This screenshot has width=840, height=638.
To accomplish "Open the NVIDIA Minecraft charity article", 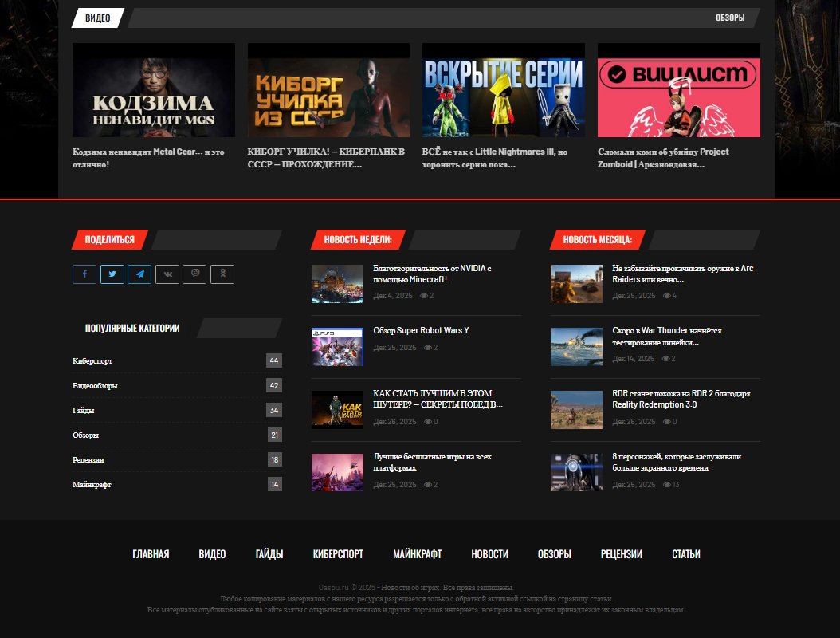I will (x=432, y=274).
